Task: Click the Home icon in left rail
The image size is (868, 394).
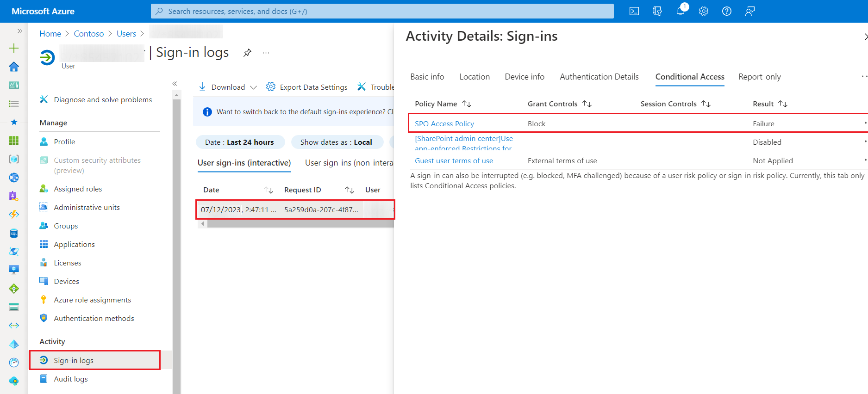Action: tap(14, 67)
